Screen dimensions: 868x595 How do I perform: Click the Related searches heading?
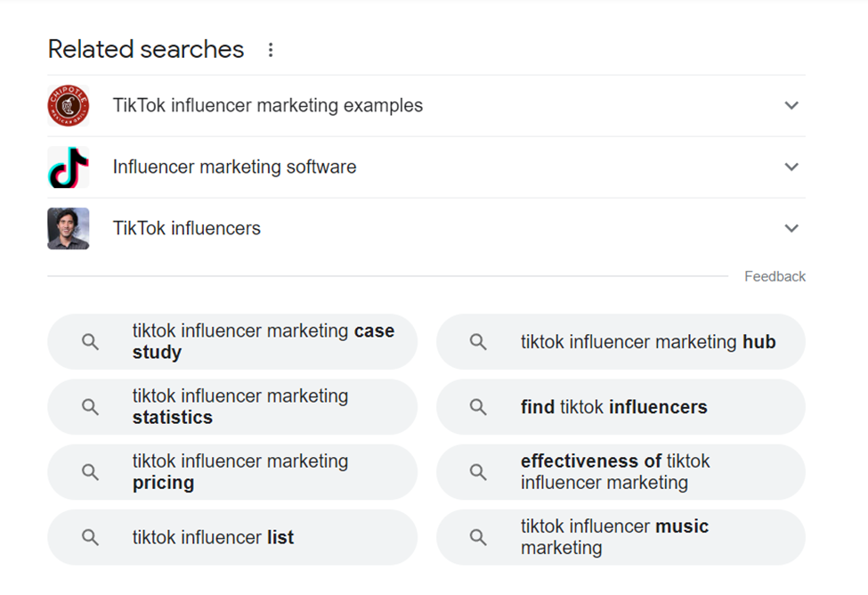point(145,50)
